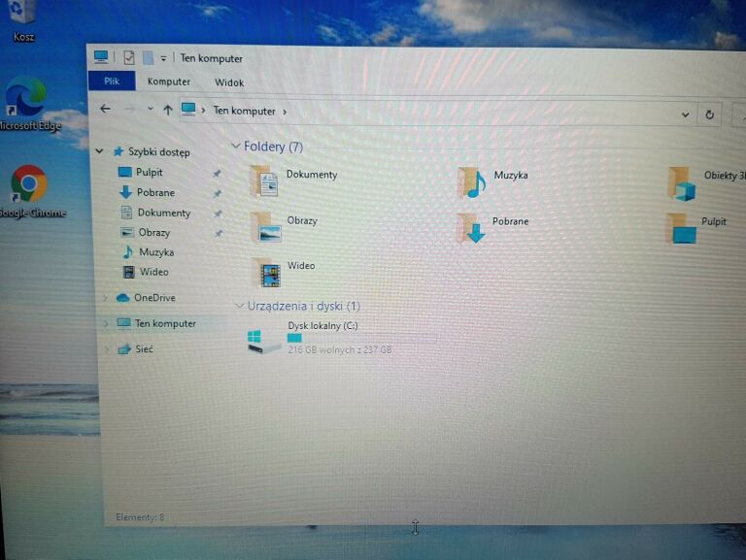The height and width of the screenshot is (560, 746).
Task: Collapse the Foldery (7) group
Action: click(x=236, y=147)
